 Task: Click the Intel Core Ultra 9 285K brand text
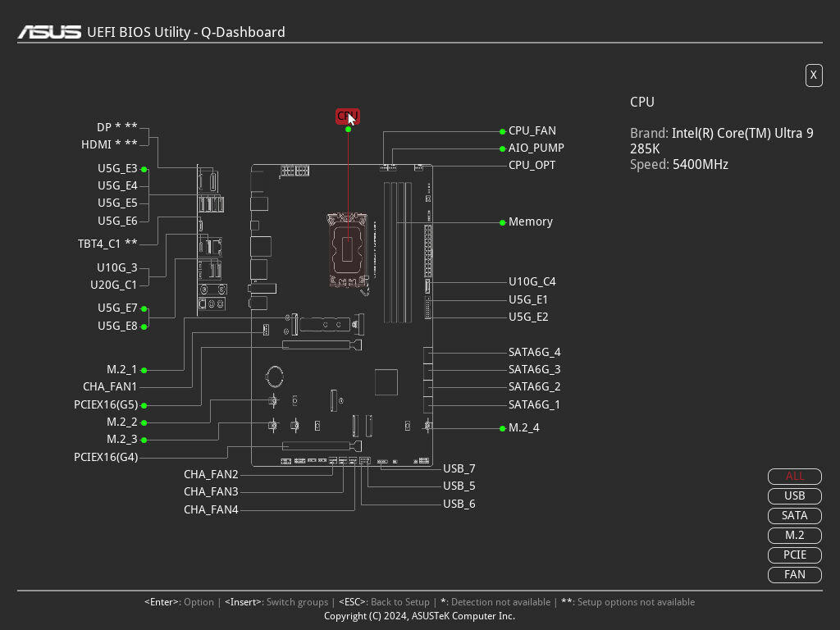click(722, 141)
